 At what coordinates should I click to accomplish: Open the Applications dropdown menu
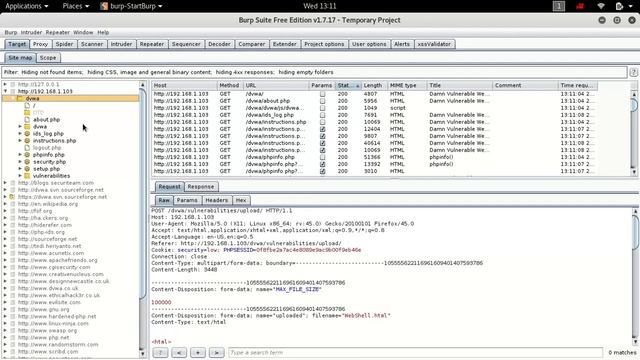click(27, 6)
